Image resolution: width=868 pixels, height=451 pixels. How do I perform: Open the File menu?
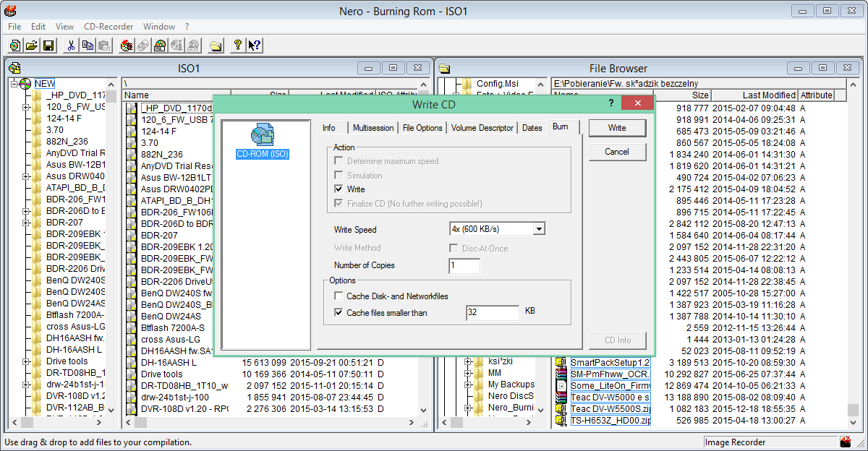click(x=14, y=27)
